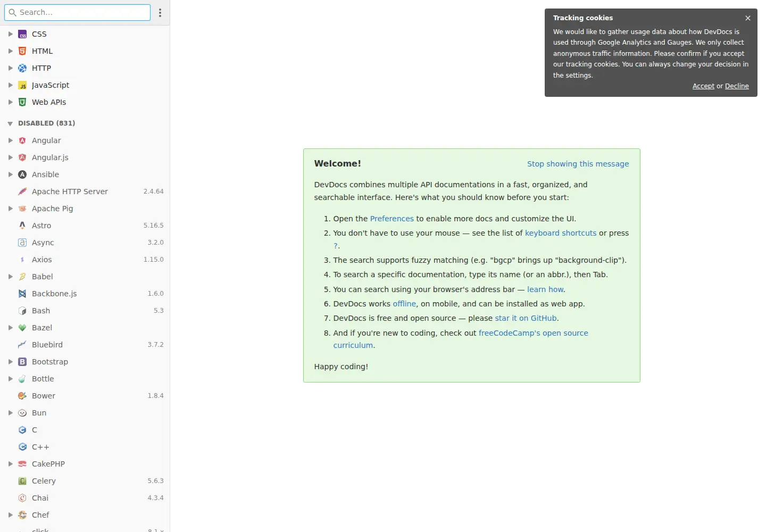Image resolution: width=766 pixels, height=532 pixels.
Task: Click the Bower bird icon
Action: (22, 396)
